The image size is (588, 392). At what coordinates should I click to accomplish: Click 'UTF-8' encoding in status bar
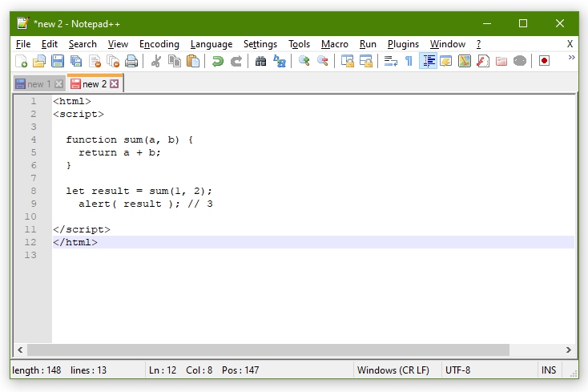tap(458, 370)
